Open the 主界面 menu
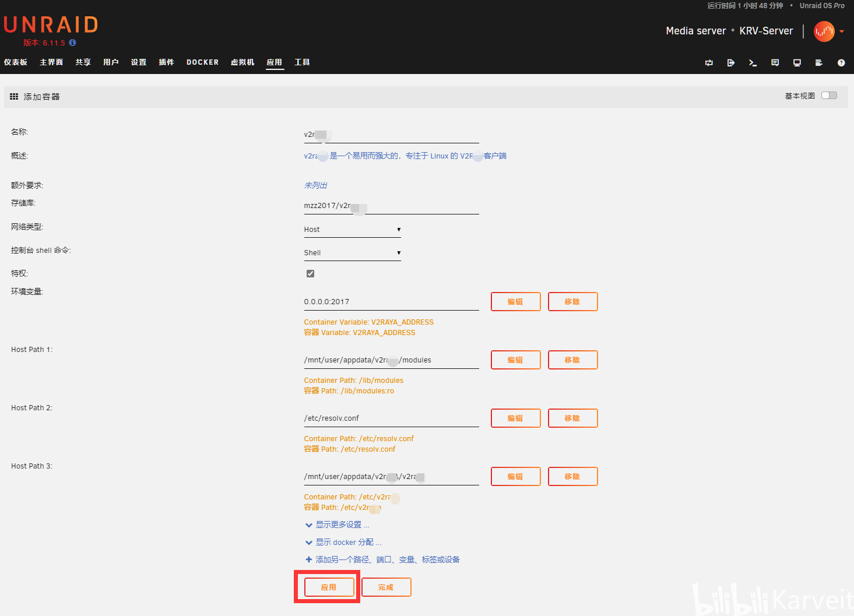854x616 pixels. point(51,62)
